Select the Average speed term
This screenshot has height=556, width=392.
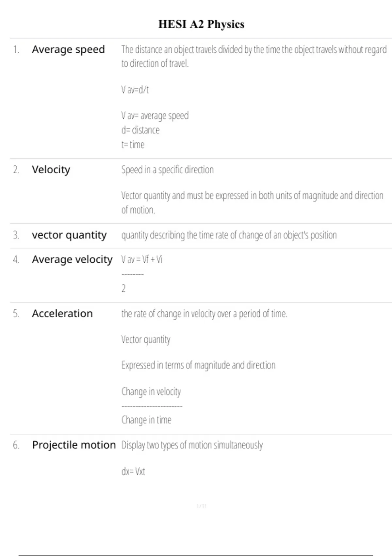[68, 49]
